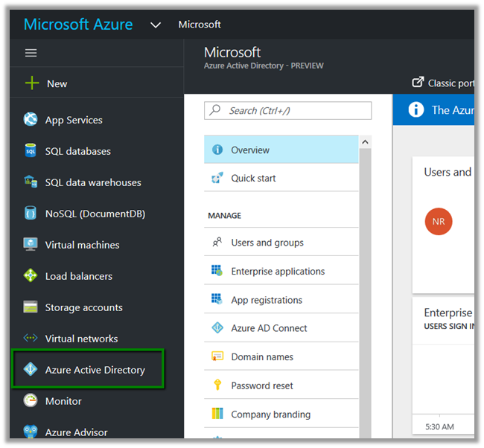484x448 pixels.
Task: Click the Virtual networks icon
Action: pyautogui.click(x=31, y=339)
